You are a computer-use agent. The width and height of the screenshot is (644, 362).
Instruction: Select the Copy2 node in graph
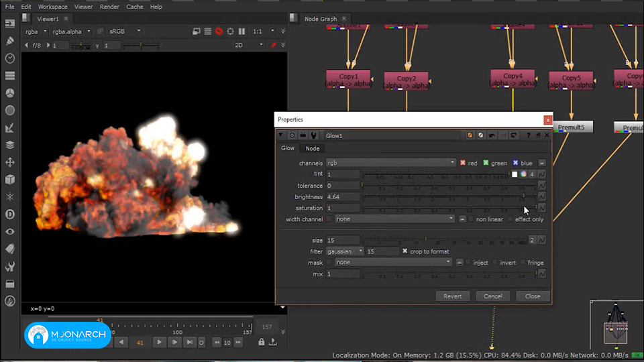pyautogui.click(x=407, y=81)
